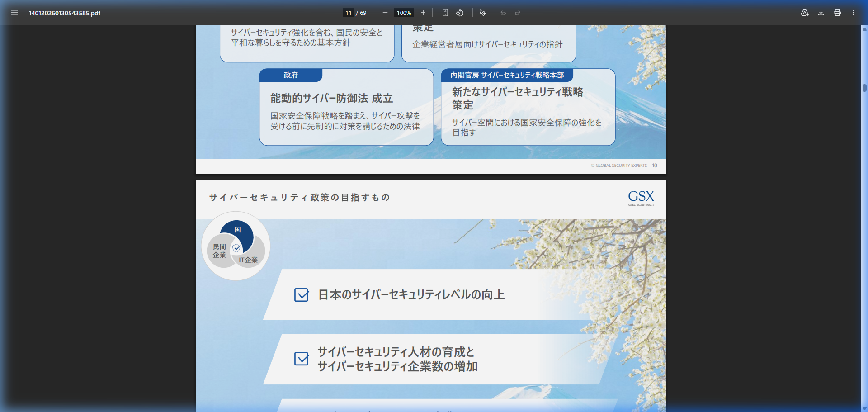Save the PDF to Google Drive
Viewport: 868px width, 412px height.
(x=805, y=13)
